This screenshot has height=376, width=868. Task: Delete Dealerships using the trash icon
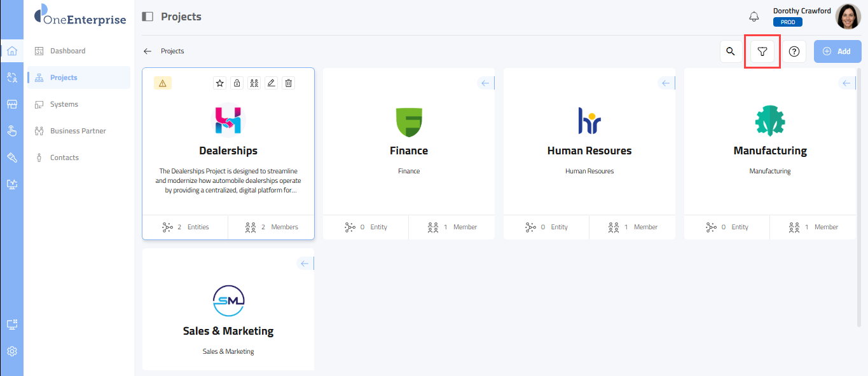coord(288,83)
